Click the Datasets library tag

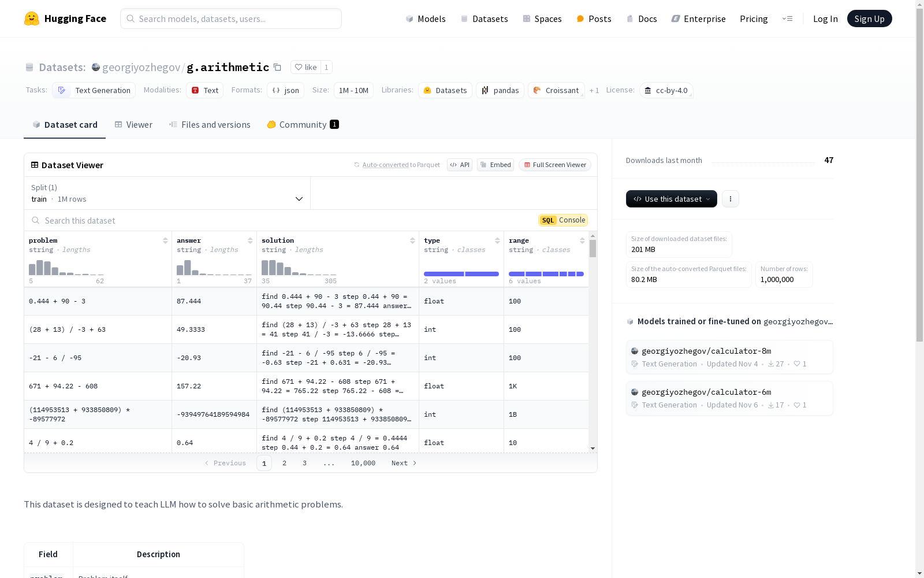point(445,90)
